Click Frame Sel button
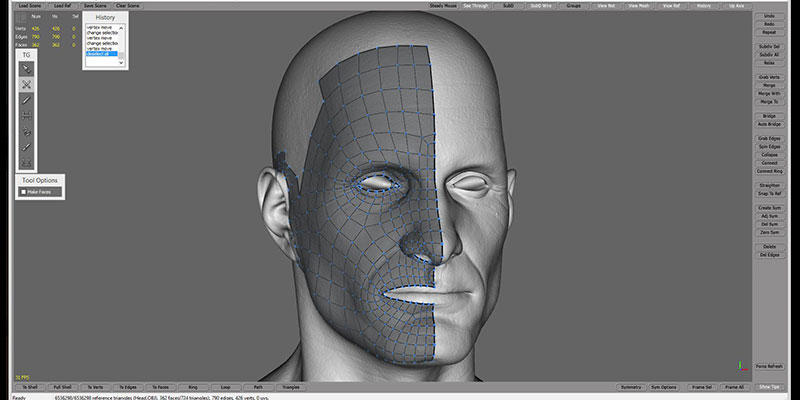 (x=702, y=387)
